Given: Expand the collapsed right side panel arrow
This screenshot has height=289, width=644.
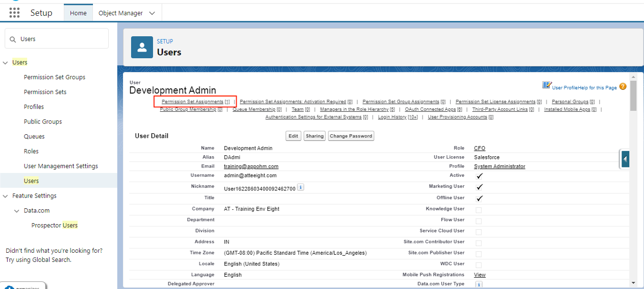Looking at the screenshot, I should (625, 159).
